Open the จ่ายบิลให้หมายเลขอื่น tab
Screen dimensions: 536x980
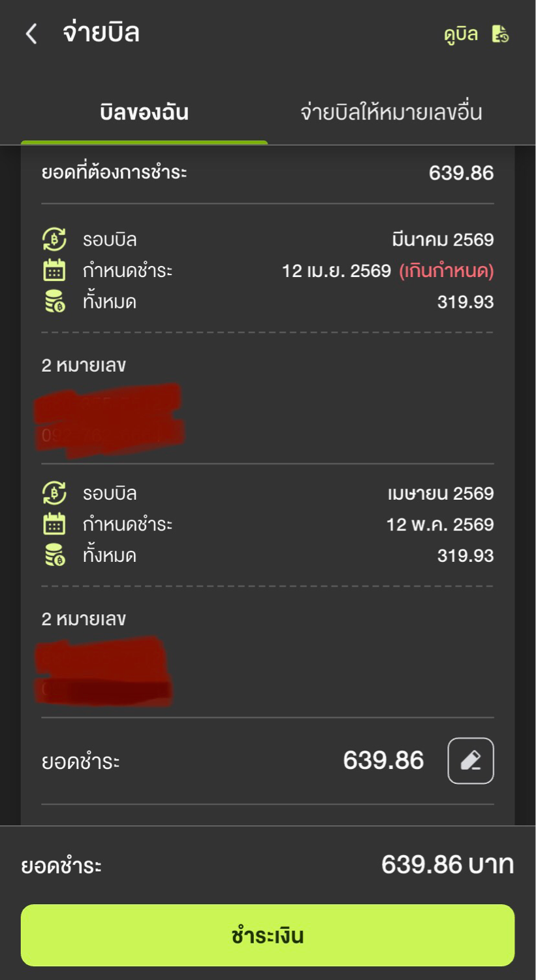(391, 112)
